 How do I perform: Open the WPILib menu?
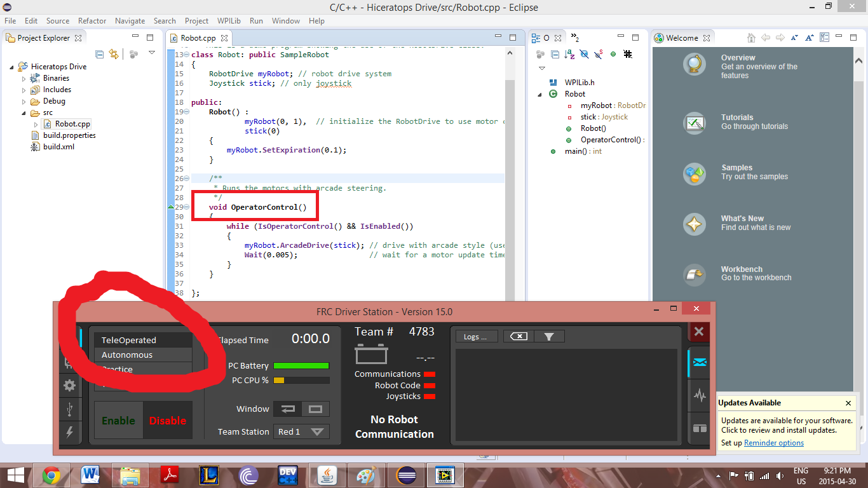229,20
